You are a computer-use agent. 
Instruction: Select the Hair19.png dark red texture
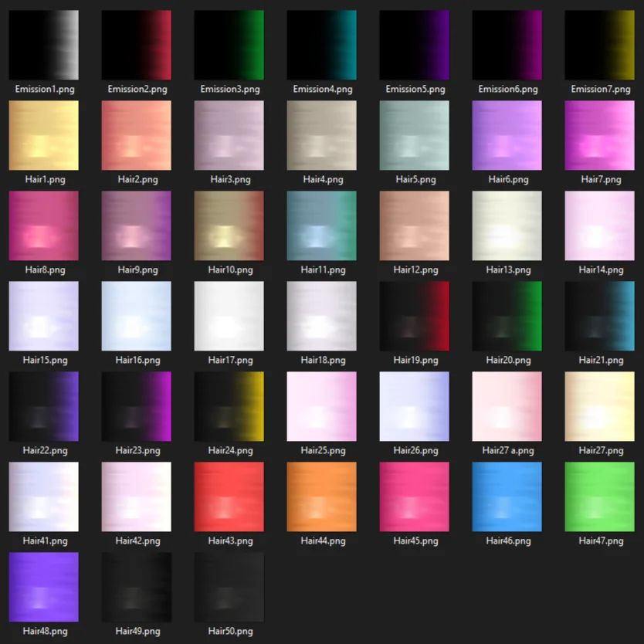point(415,316)
